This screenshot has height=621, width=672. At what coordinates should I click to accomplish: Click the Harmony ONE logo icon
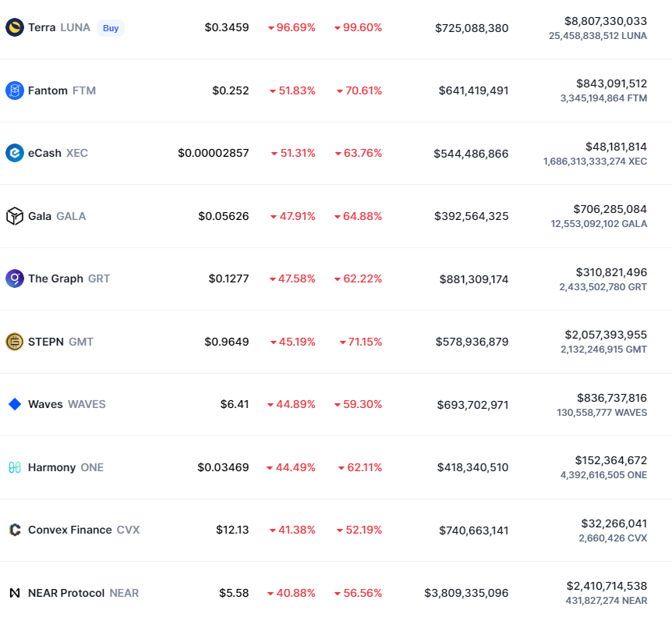(15, 467)
